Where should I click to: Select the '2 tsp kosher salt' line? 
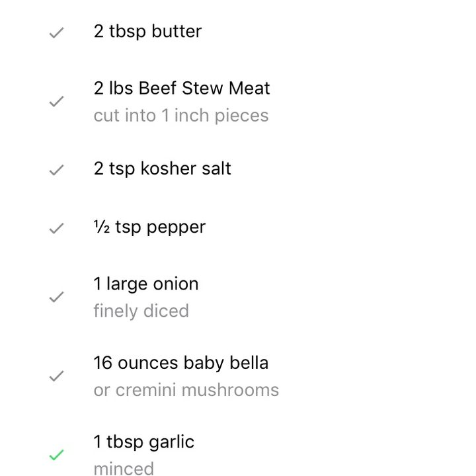pyautogui.click(x=163, y=169)
